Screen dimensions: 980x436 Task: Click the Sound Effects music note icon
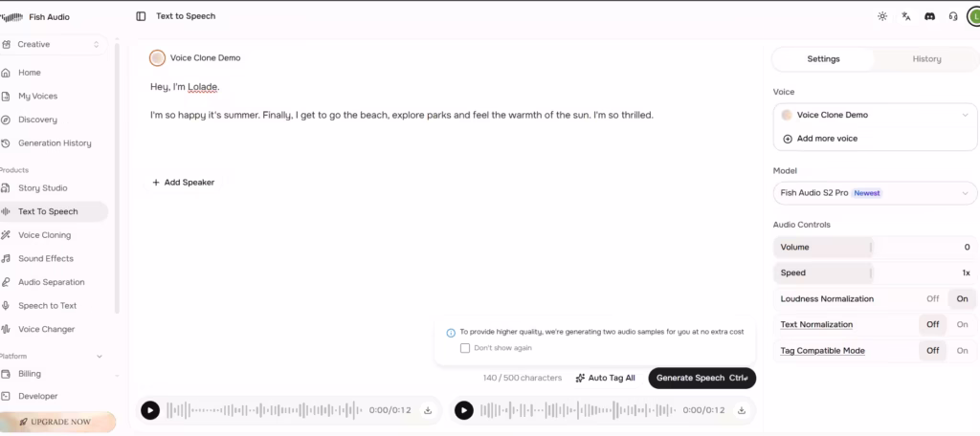click(x=6, y=258)
